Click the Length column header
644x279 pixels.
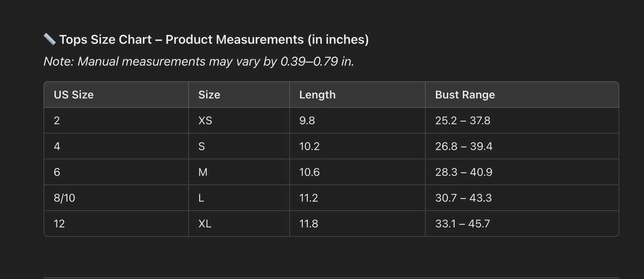tap(317, 95)
